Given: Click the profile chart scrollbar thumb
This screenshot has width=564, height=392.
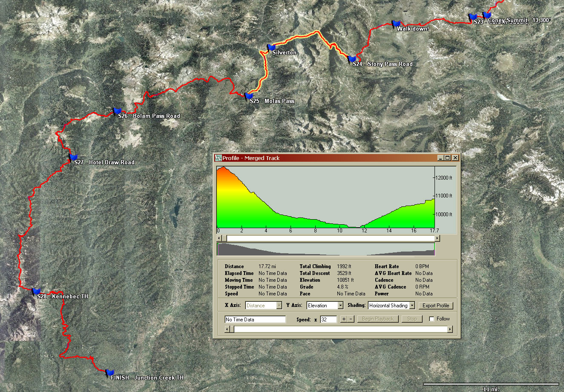Looking at the screenshot, I should pos(224,238).
